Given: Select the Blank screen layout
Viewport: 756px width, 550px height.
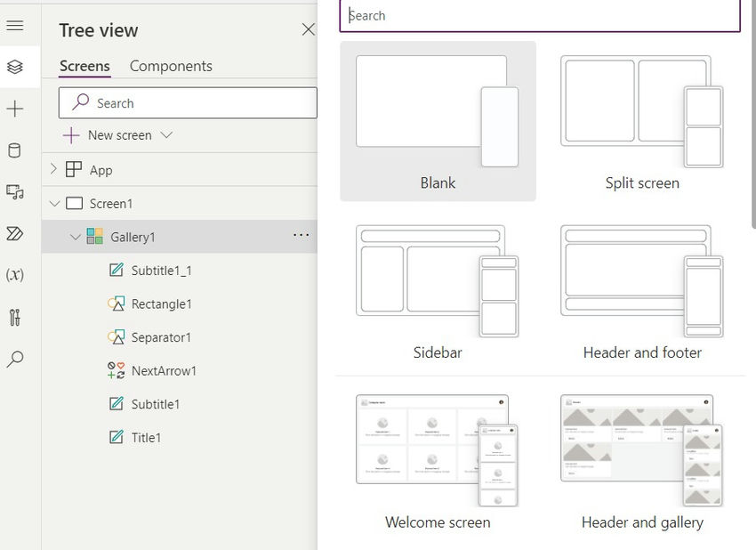Looking at the screenshot, I should (437, 121).
